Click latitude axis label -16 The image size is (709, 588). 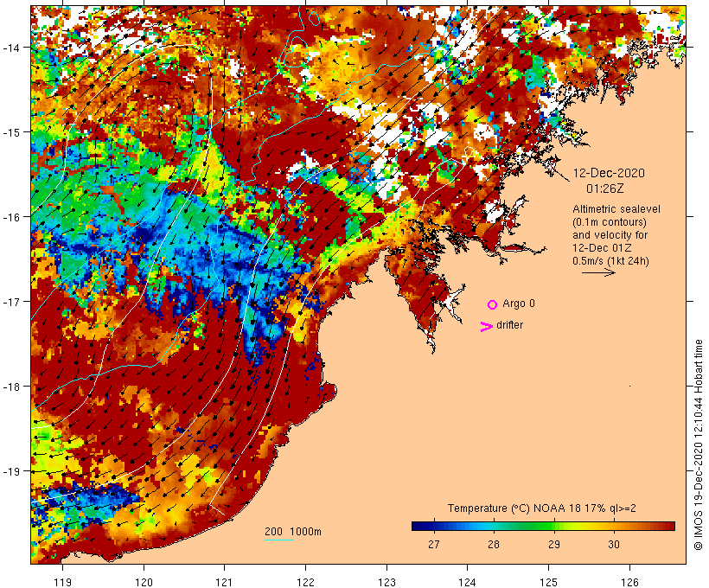click(x=11, y=217)
